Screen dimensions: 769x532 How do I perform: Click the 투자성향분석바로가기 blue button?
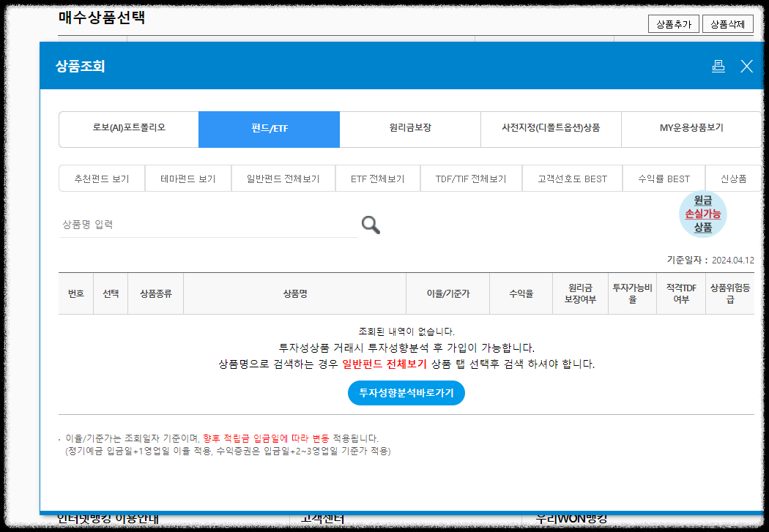pos(406,393)
